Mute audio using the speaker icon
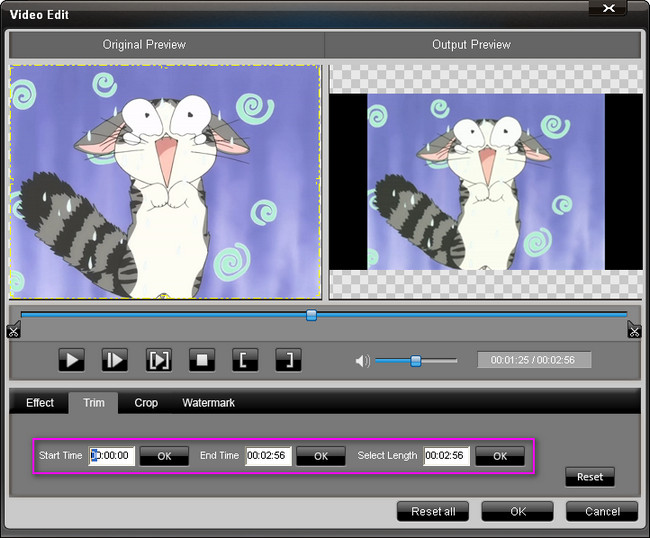The image size is (650, 538). 362,361
